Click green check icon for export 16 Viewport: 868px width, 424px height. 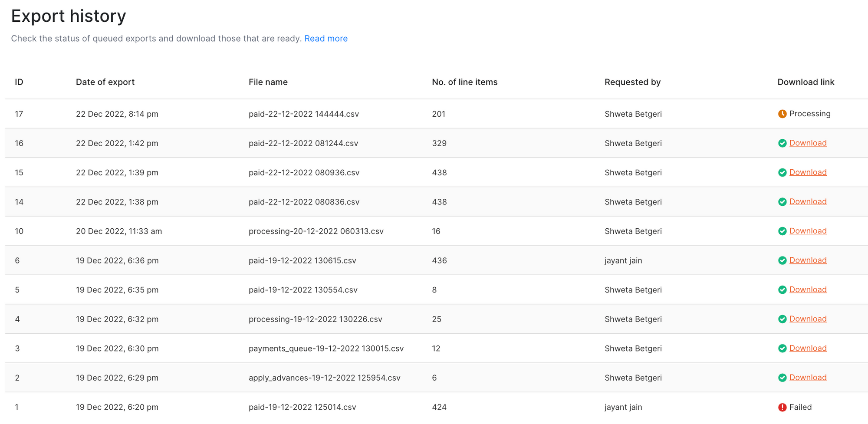pos(782,143)
